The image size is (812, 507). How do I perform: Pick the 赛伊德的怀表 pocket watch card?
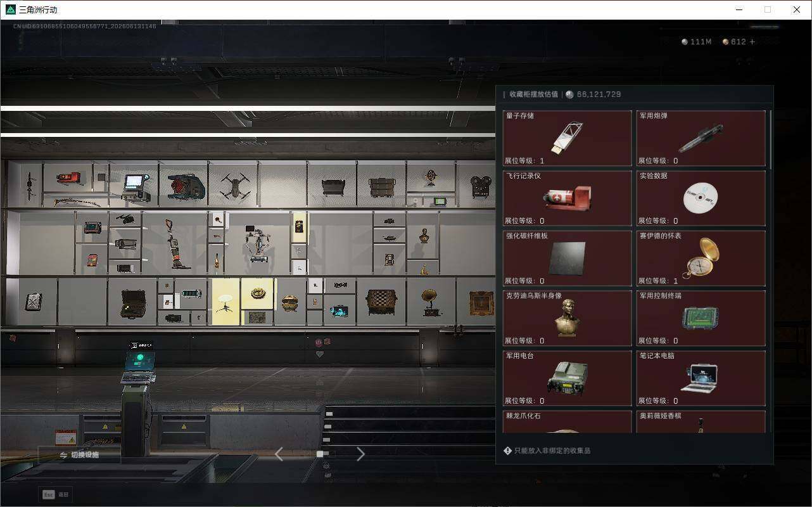click(x=701, y=258)
